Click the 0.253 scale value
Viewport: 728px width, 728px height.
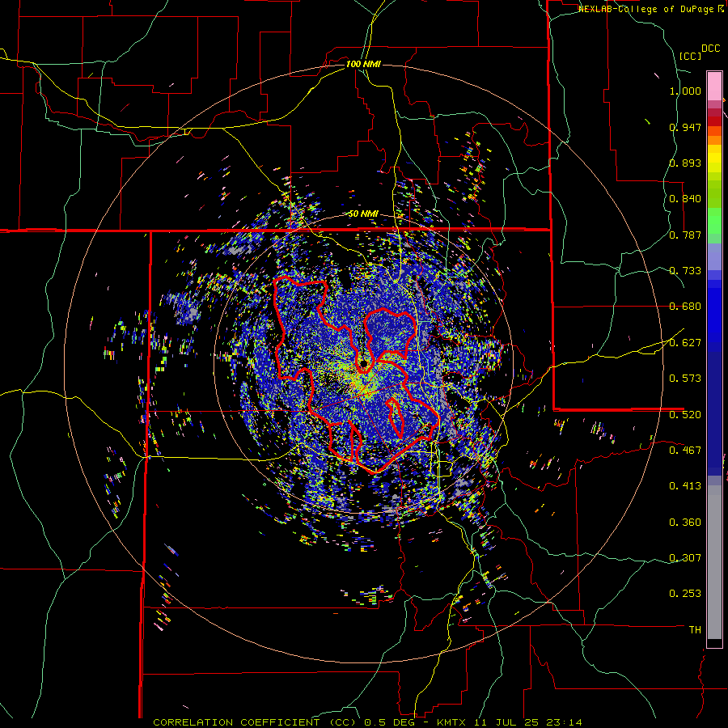point(685,594)
